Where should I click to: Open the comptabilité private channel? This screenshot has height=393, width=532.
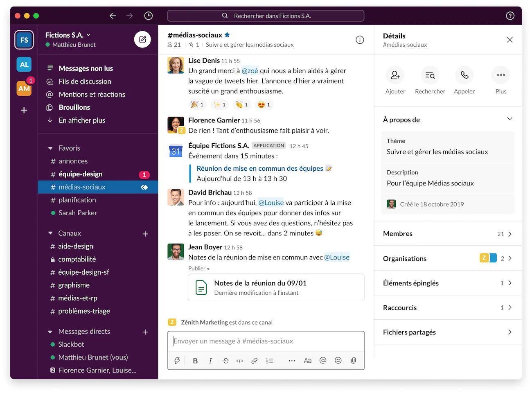pos(98,259)
